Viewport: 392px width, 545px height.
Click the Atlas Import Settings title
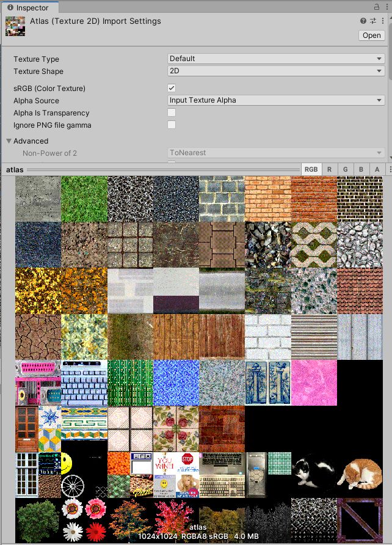(95, 21)
